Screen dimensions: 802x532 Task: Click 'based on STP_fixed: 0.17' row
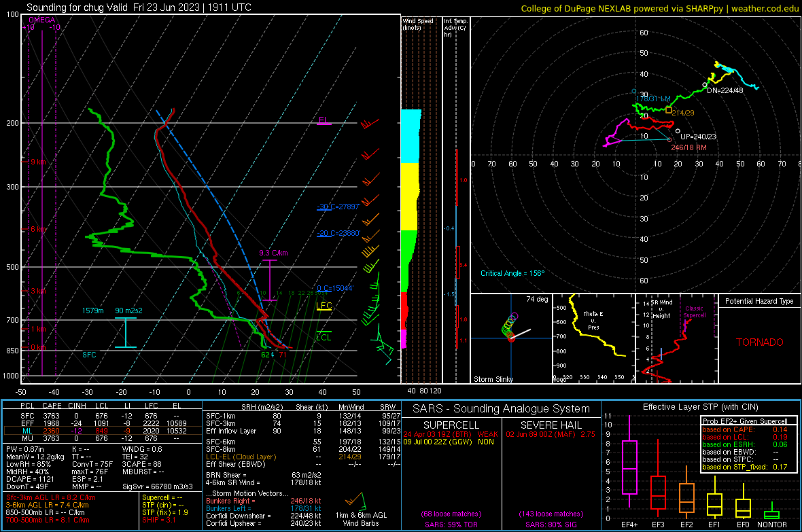pyautogui.click(x=745, y=467)
